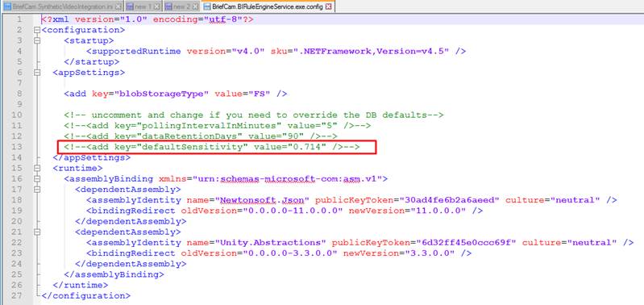The width and height of the screenshot is (644, 305).
Task: Collapse the runtime fold marker on line 15
Action: point(37,168)
